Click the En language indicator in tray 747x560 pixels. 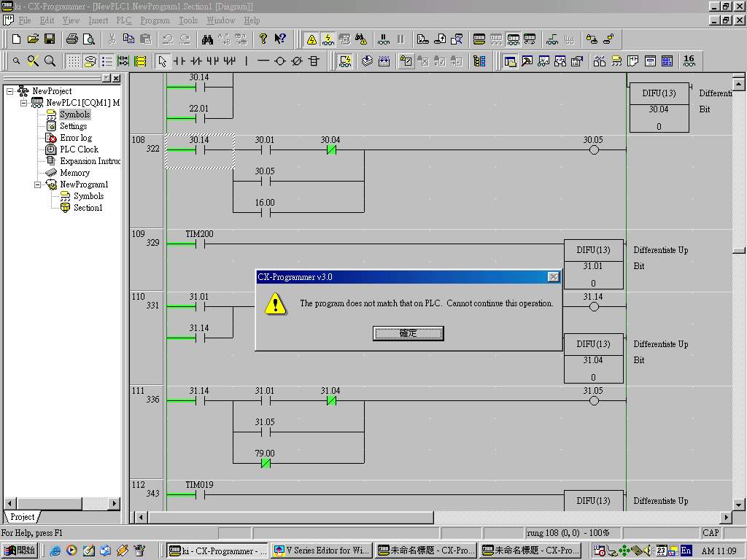(686, 551)
